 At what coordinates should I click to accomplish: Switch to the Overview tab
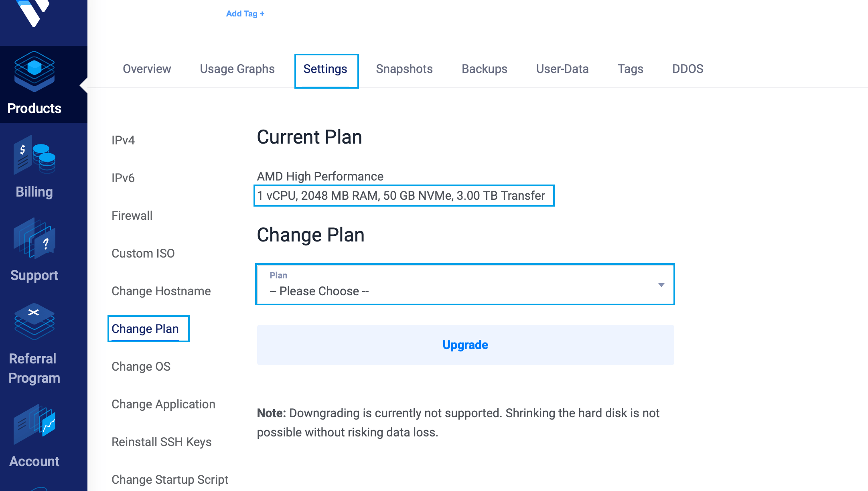[x=147, y=69]
